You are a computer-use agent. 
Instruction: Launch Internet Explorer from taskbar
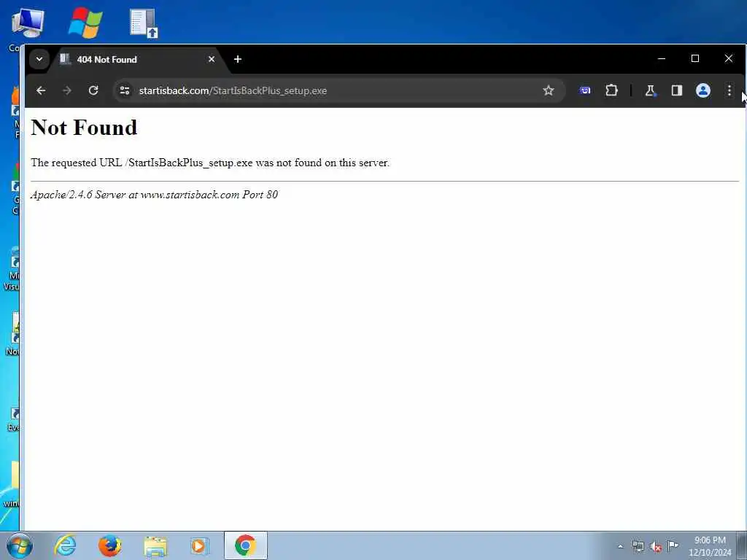[x=65, y=545]
